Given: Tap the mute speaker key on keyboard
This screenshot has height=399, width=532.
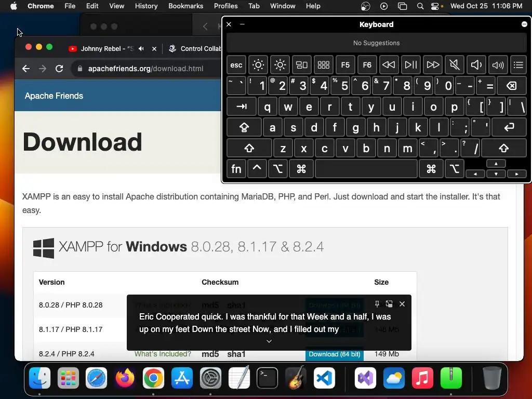Looking at the screenshot, I should pyautogui.click(x=454, y=65).
